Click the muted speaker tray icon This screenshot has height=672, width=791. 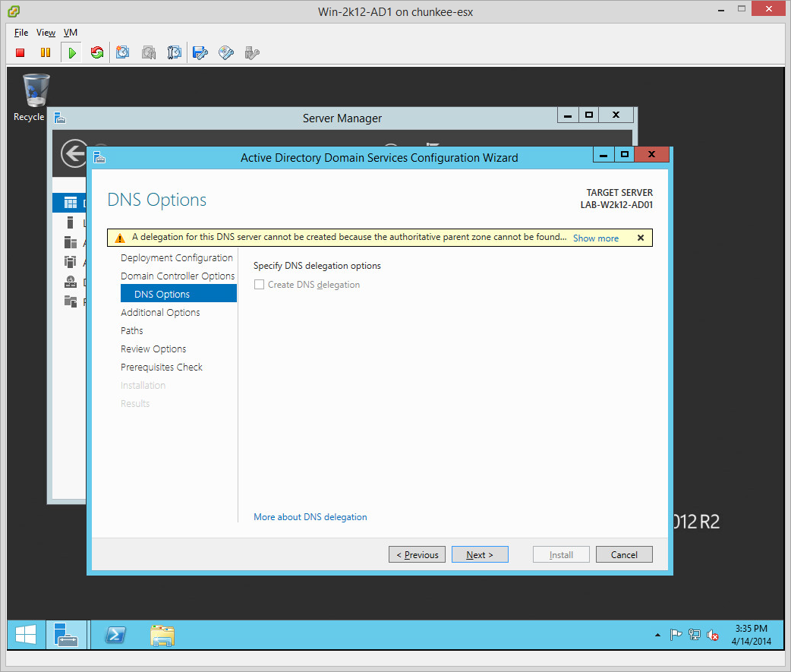click(713, 636)
